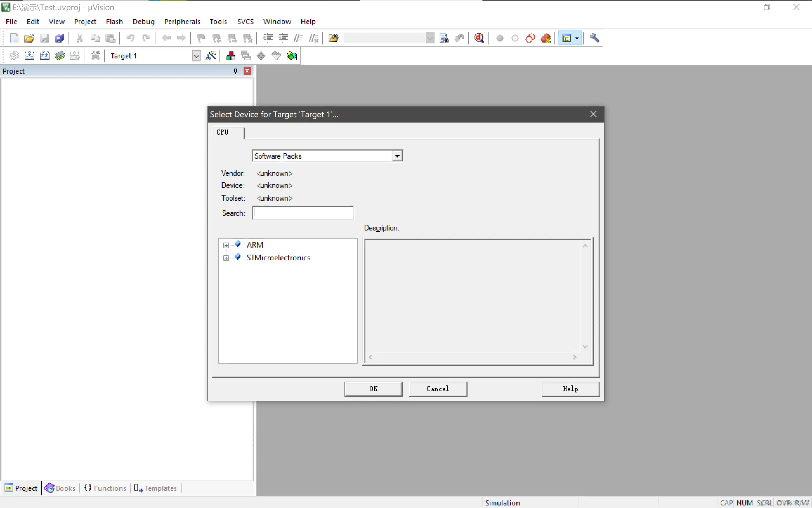Open the Window menu
This screenshot has width=812, height=508.
[277, 22]
